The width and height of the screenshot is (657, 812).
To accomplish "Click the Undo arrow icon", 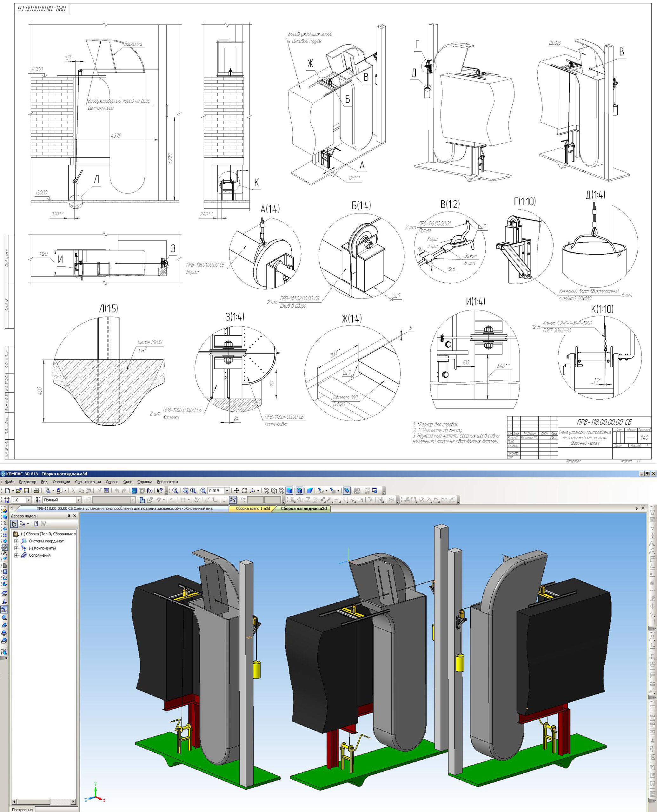I will (117, 490).
